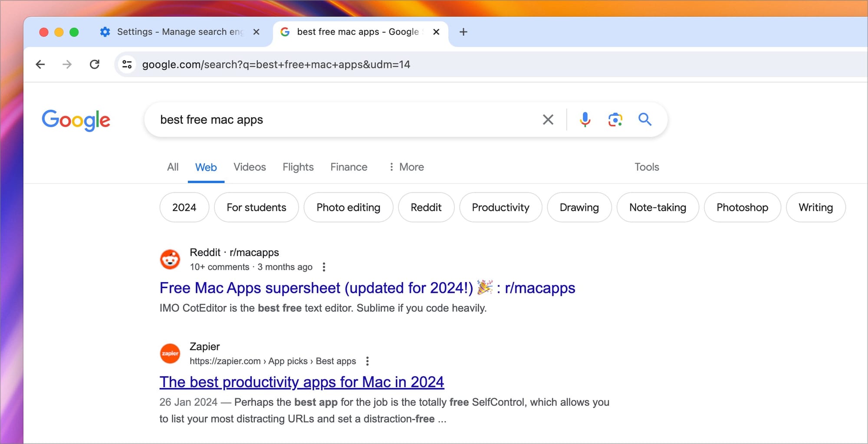Open Google Lens image search icon
Image resolution: width=868 pixels, height=444 pixels.
click(x=615, y=120)
